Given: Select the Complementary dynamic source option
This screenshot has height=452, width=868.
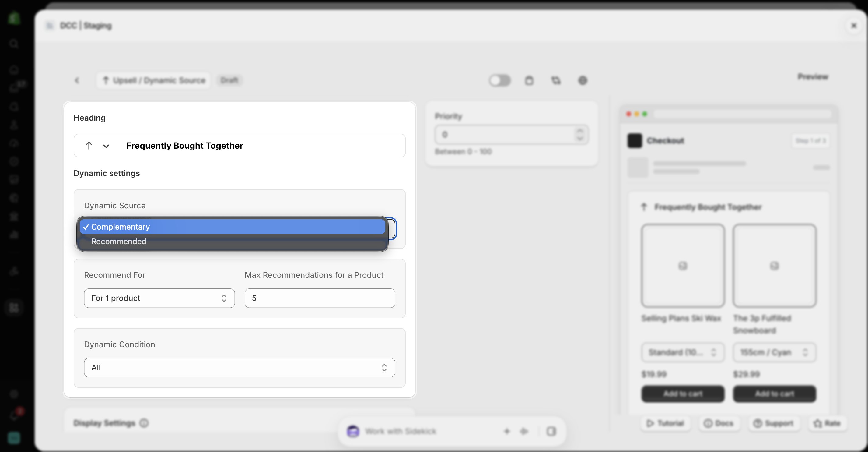Looking at the screenshot, I should coord(233,227).
